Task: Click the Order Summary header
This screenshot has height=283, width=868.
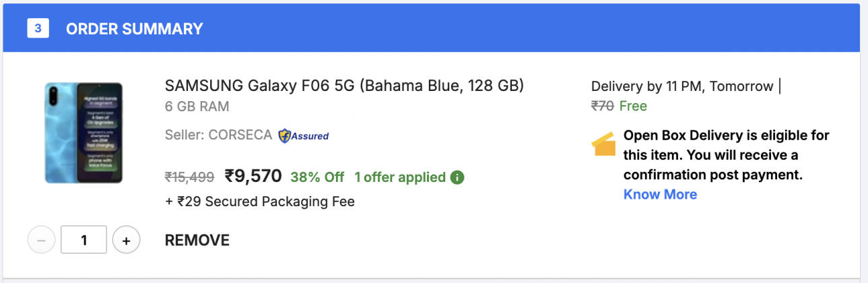Action: pyautogui.click(x=134, y=29)
